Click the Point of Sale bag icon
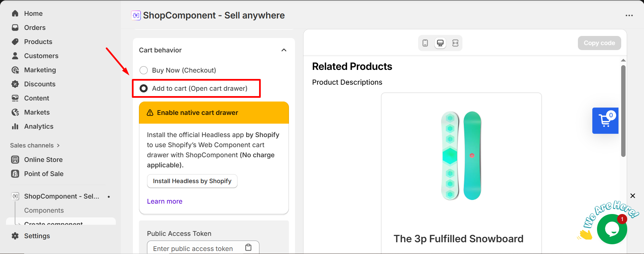 [x=15, y=174]
